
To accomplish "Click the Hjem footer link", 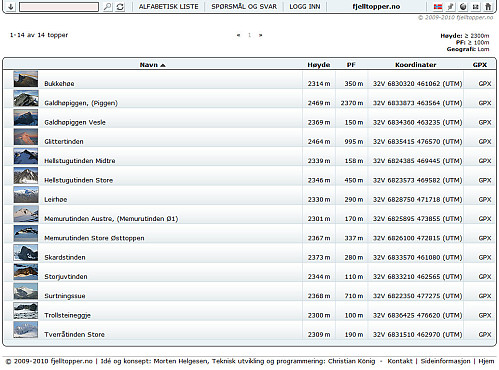I will click(486, 361).
